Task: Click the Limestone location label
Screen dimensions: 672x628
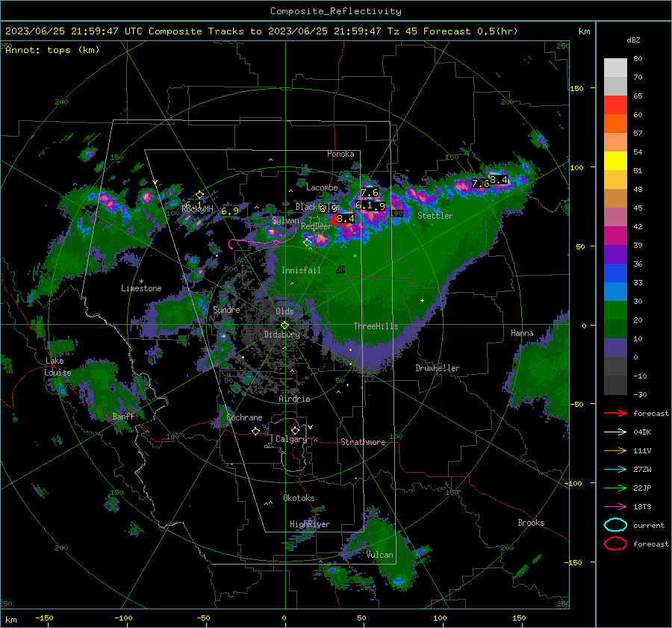Action: 141,288
